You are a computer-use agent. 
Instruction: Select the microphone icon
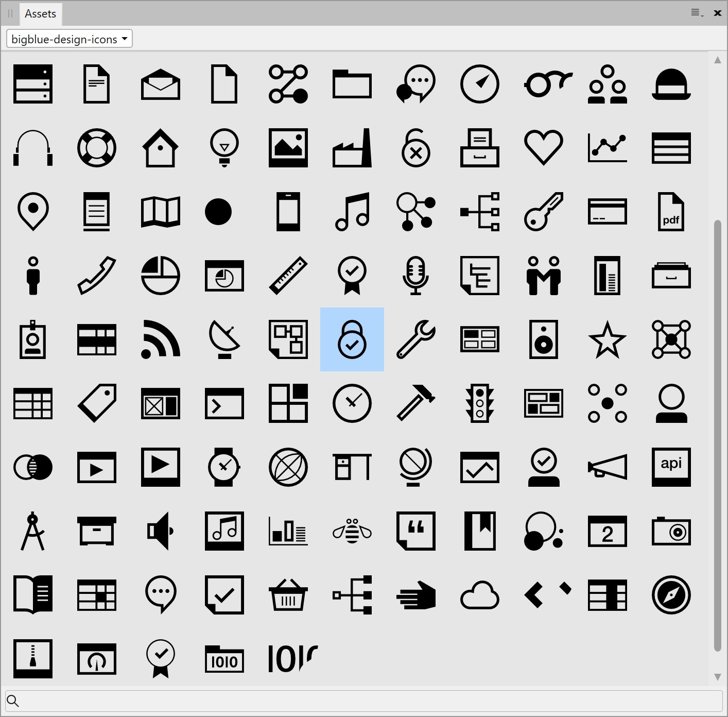tap(416, 276)
